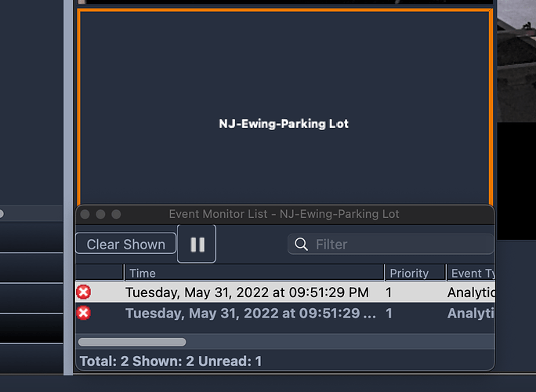
Task: Click the NJ-Ewing-Parking Lot camera pane
Action: click(284, 107)
